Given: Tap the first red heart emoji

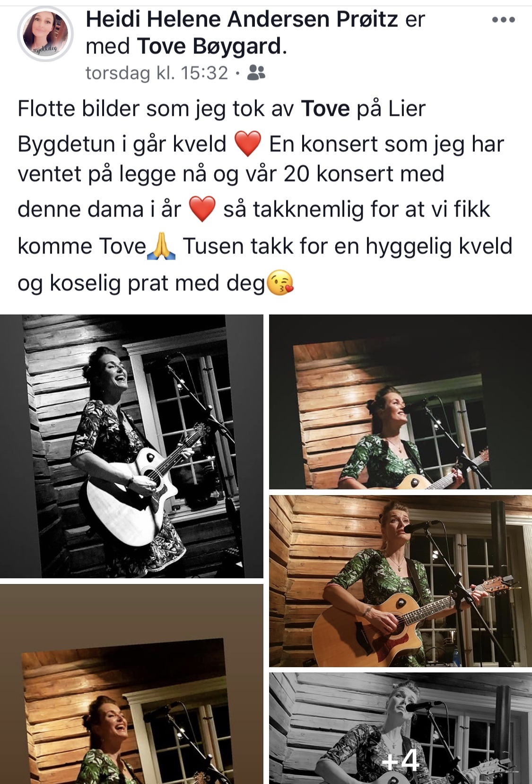Looking at the screenshot, I should click(248, 144).
